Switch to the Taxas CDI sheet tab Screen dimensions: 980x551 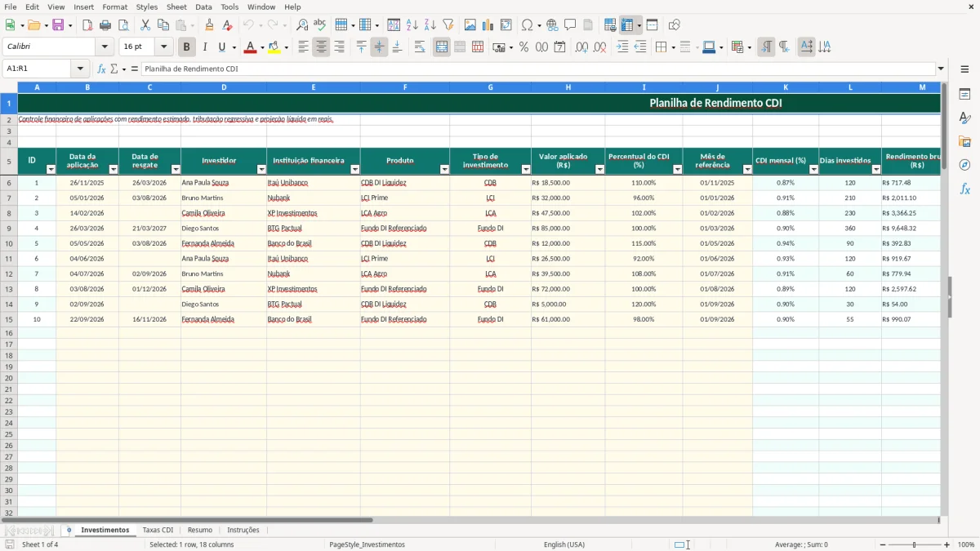click(158, 531)
